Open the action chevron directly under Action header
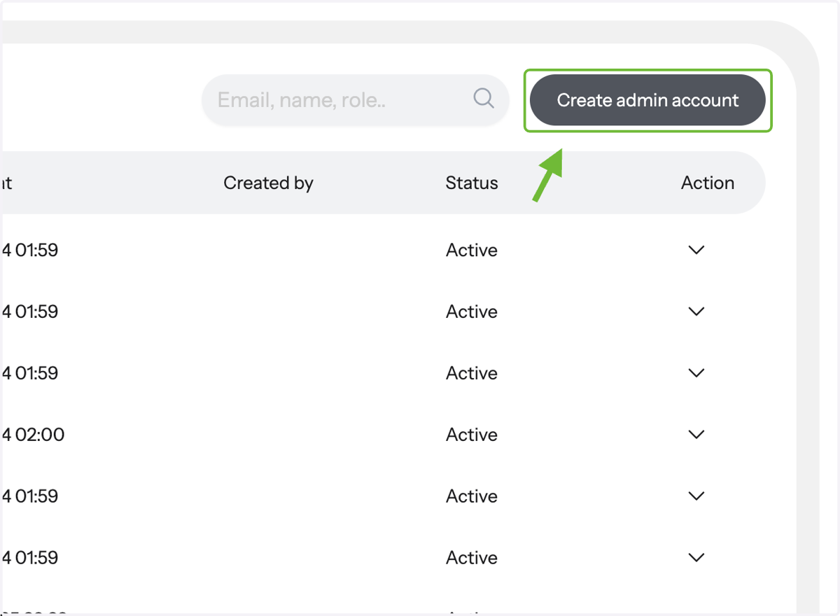840x616 pixels. pyautogui.click(x=696, y=250)
